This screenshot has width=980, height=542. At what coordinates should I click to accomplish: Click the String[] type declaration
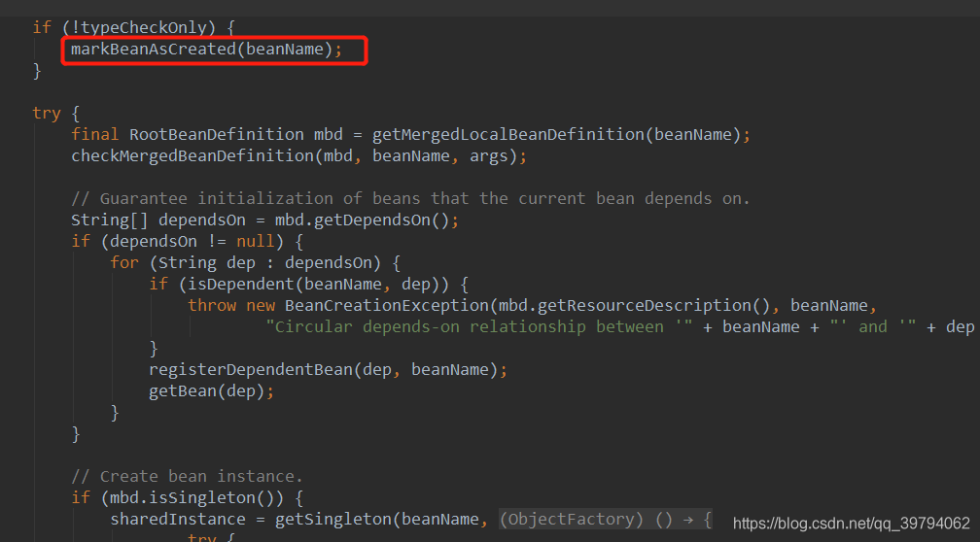point(109,220)
